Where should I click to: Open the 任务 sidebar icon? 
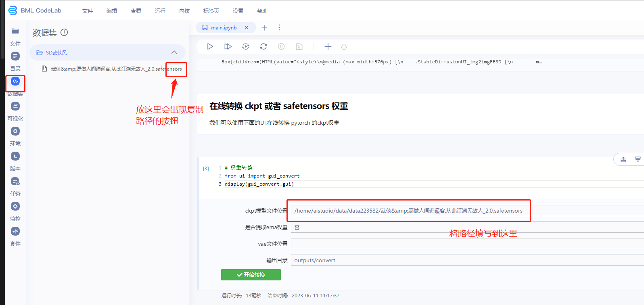pyautogui.click(x=15, y=181)
